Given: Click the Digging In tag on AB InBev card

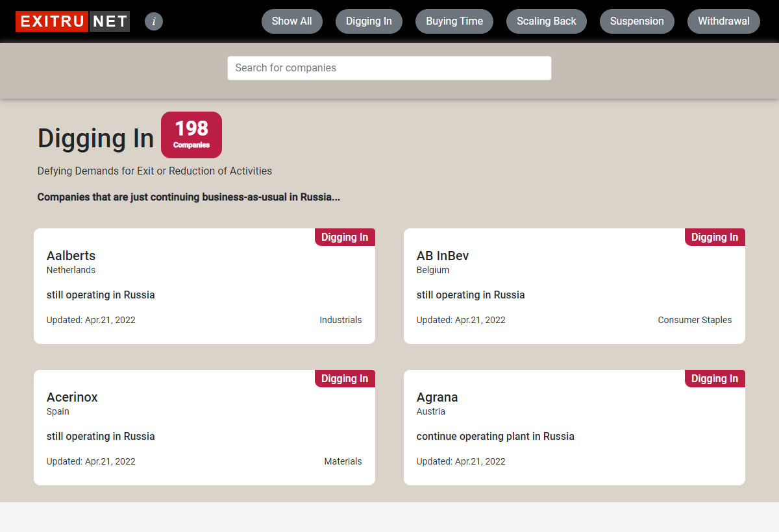Looking at the screenshot, I should click(715, 237).
